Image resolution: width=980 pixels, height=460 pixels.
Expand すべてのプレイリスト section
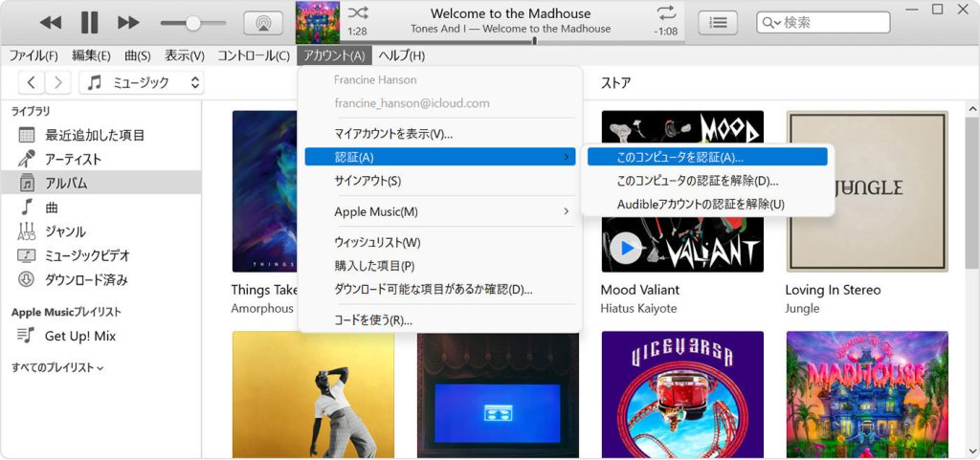click(57, 367)
